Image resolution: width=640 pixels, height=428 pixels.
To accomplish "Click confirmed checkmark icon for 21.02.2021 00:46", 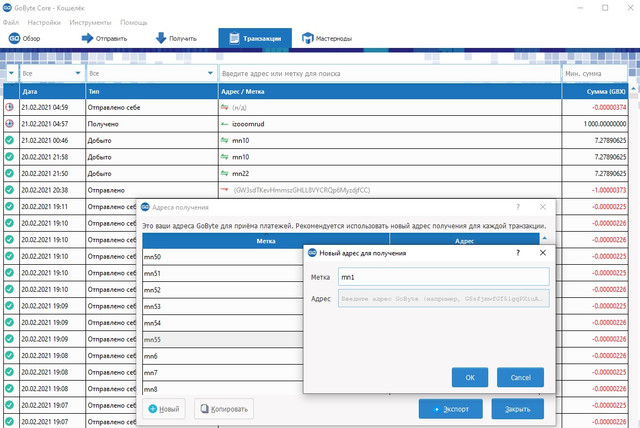I will 9,140.
